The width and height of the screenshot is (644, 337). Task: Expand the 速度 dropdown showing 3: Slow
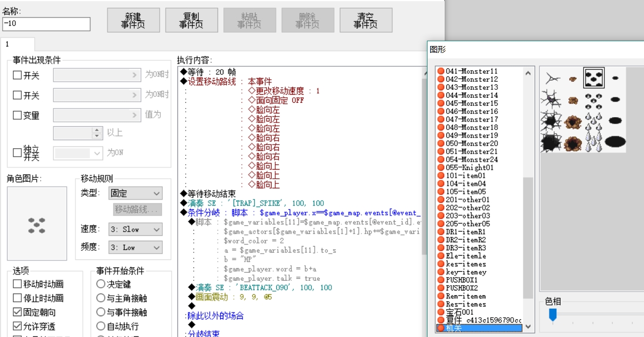135,229
